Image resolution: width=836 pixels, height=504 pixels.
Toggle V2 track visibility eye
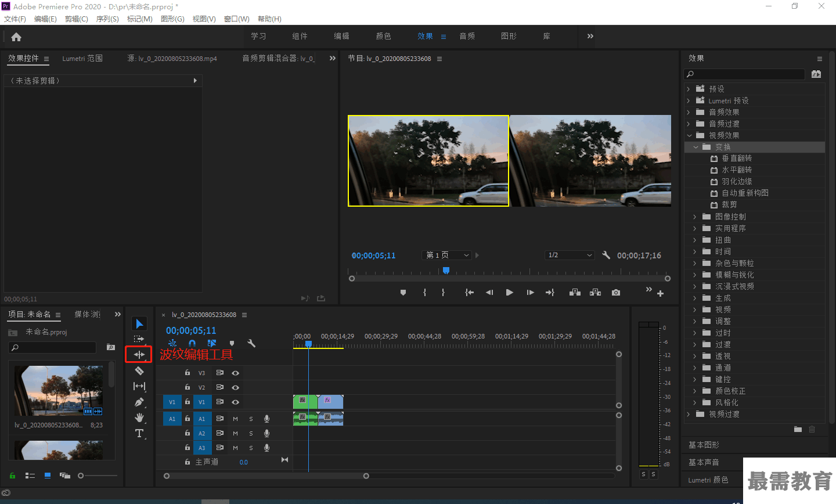(x=236, y=387)
